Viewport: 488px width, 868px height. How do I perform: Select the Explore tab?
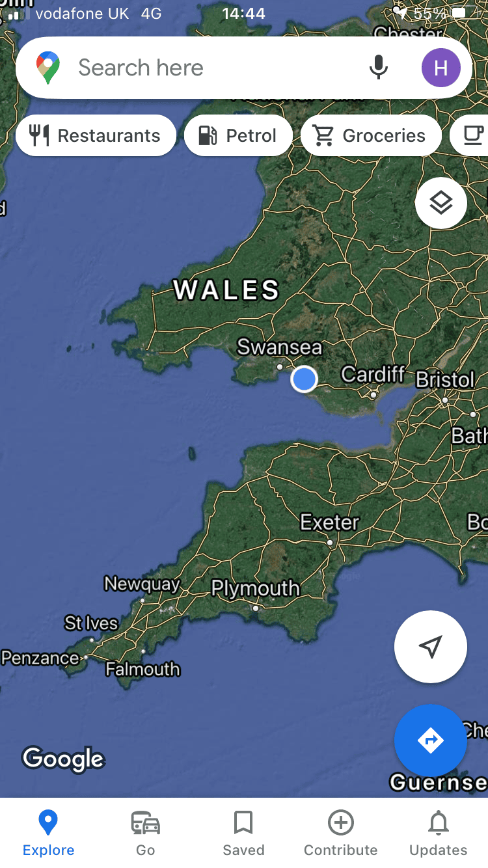pyautogui.click(x=48, y=833)
